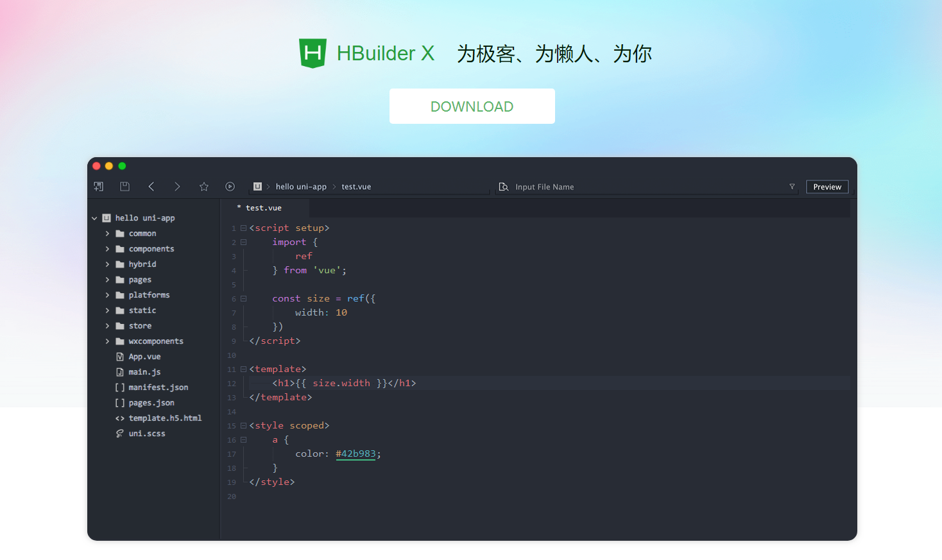
Task: Click the pages.json brackets icon
Action: [x=120, y=403]
